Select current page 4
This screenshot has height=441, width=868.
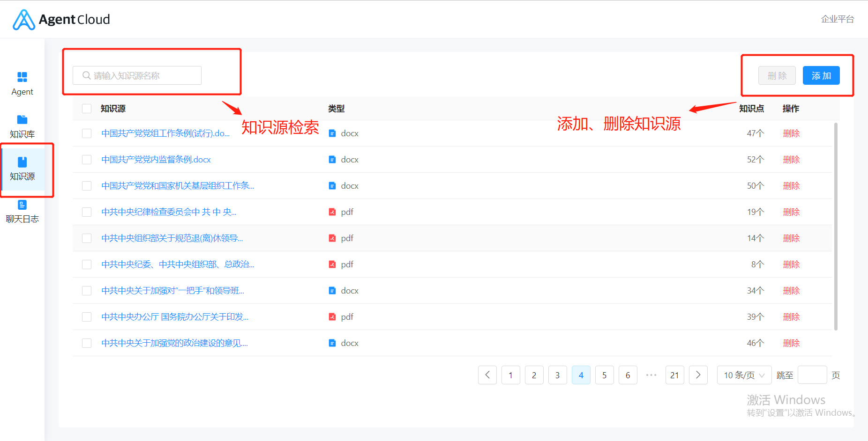(581, 375)
